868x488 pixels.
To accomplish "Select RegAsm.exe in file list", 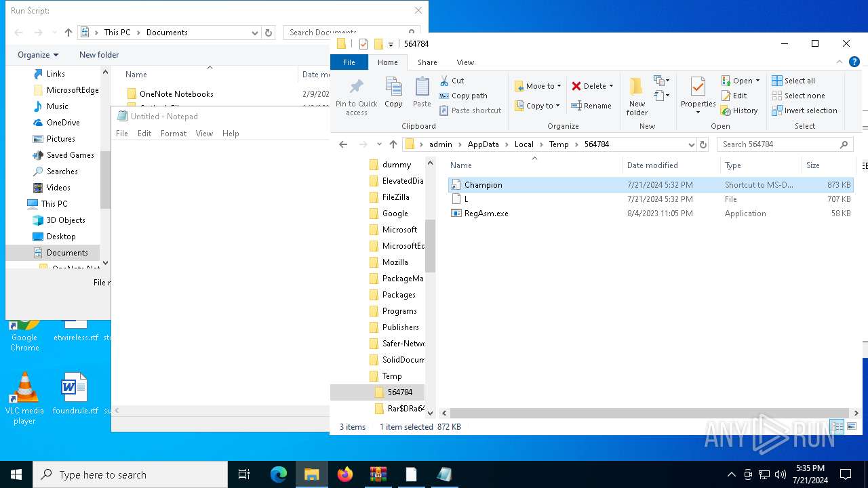I will click(650, 213).
